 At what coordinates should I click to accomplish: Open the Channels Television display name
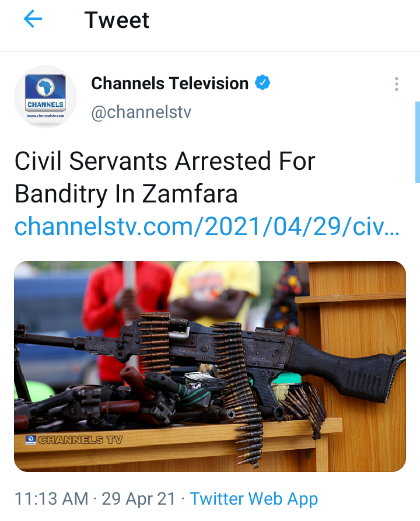pyautogui.click(x=170, y=83)
